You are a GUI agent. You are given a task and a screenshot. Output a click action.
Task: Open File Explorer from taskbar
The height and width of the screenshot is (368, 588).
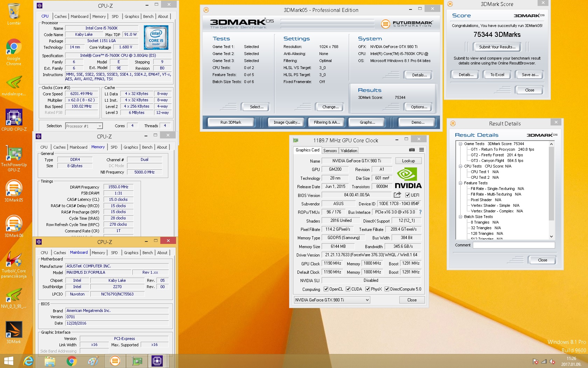[50, 361]
